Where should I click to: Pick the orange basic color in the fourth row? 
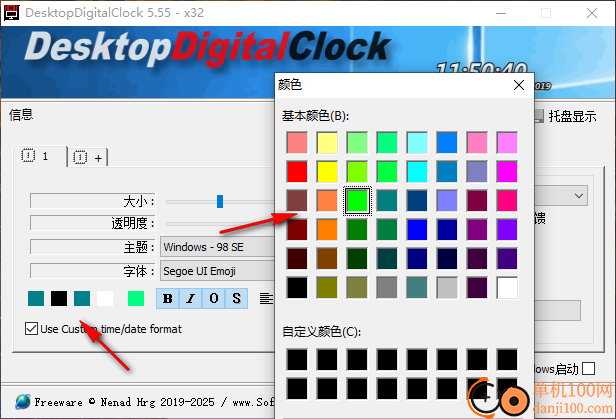tap(327, 230)
